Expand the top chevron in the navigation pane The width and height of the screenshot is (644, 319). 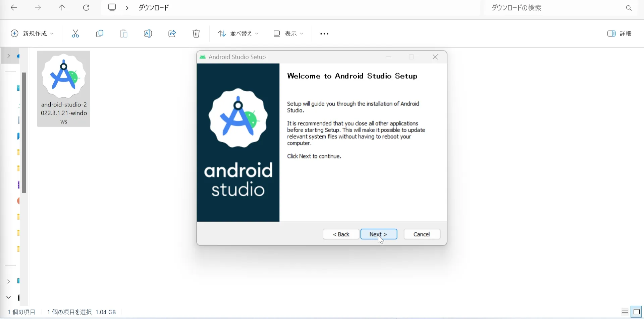pos(8,56)
